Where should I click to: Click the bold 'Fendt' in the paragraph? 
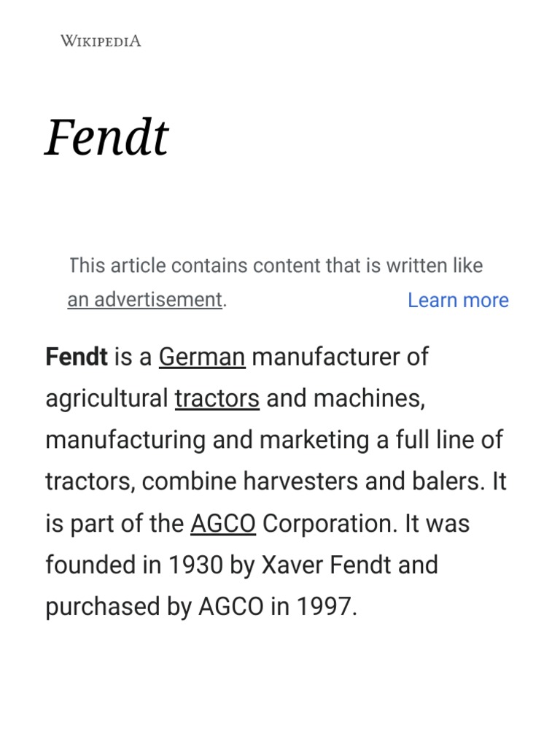(77, 356)
